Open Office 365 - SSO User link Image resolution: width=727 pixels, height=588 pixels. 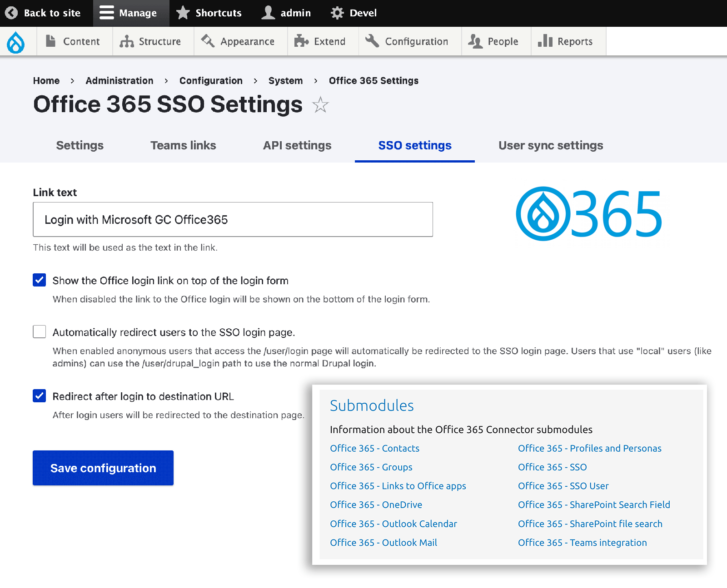pyautogui.click(x=563, y=486)
